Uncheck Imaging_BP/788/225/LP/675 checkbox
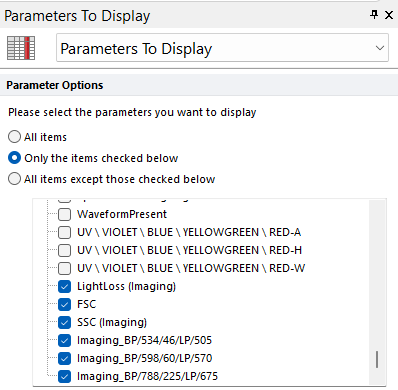398x390 pixels. coord(64,376)
